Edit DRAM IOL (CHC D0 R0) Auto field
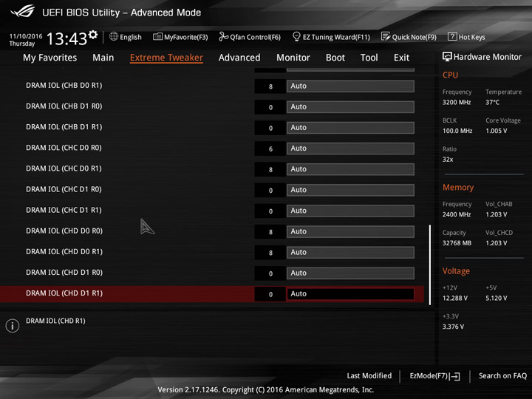The height and width of the screenshot is (399, 532). tap(350, 149)
